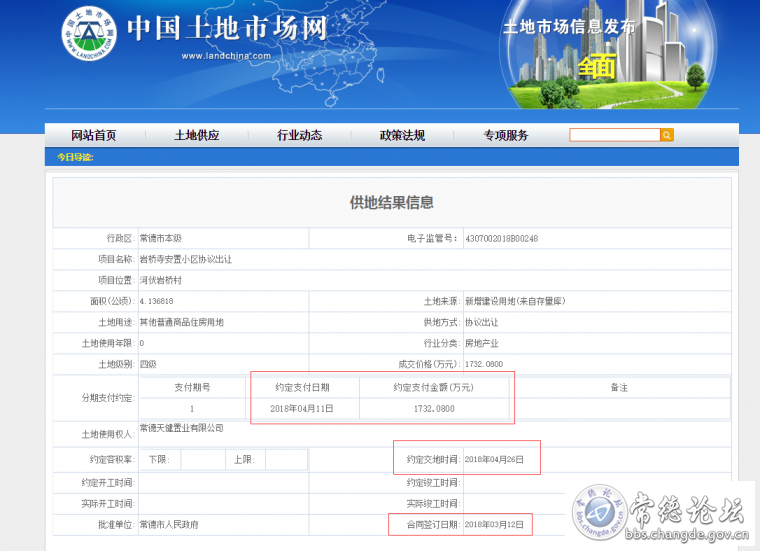Viewport: 760px width, 551px height.
Task: Select project name 岩桥寺安置小区协议出让
Action: pyautogui.click(x=186, y=259)
